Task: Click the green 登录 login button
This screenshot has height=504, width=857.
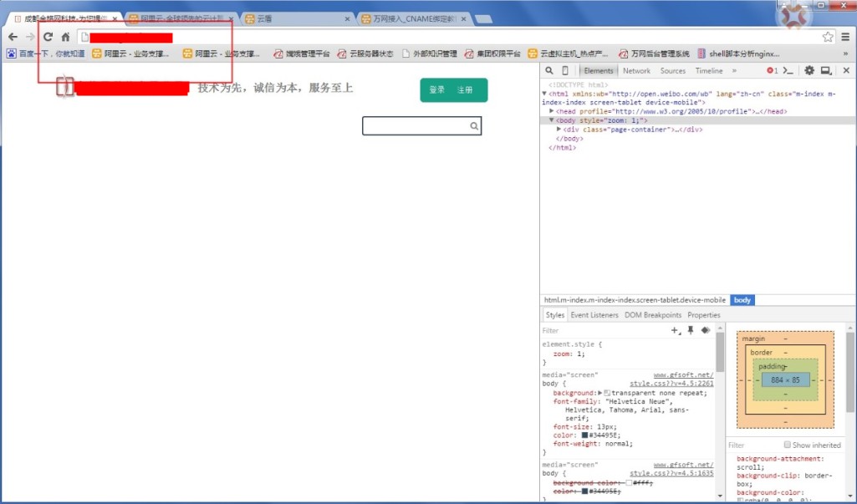Action: coord(436,90)
